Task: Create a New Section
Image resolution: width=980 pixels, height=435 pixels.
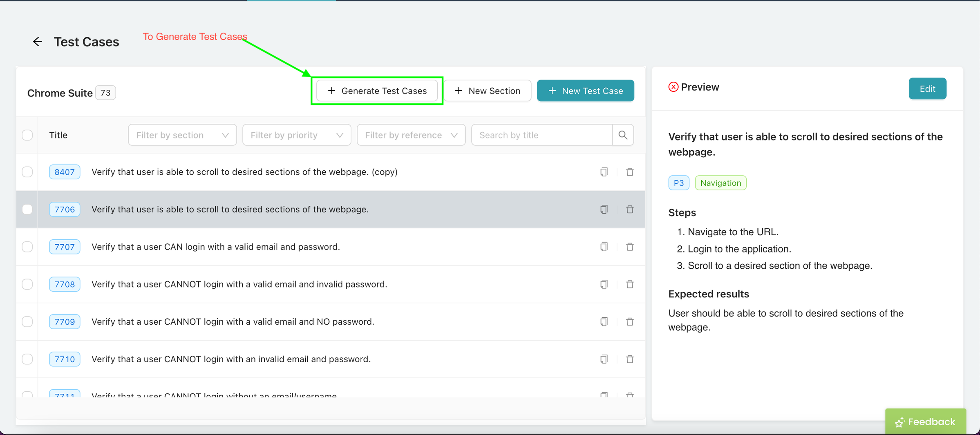Action: 487,91
